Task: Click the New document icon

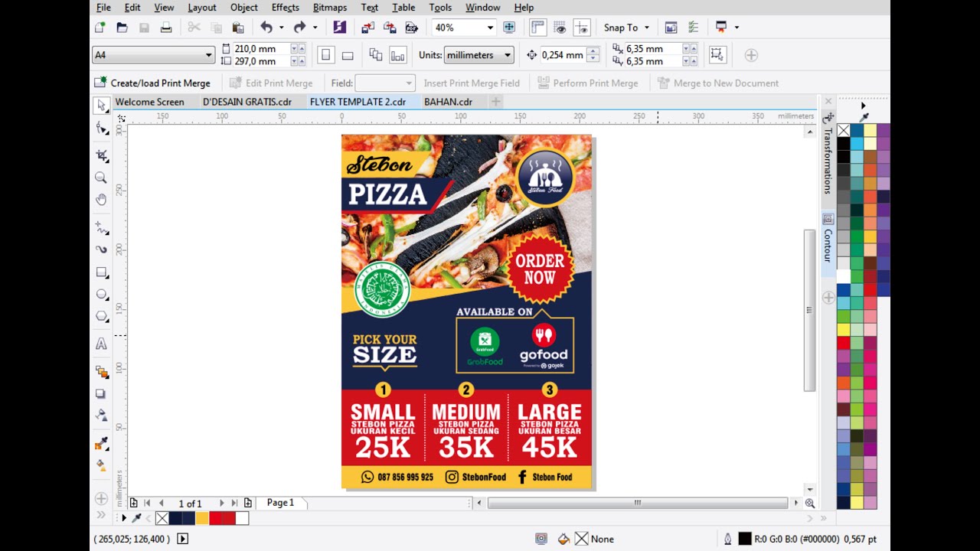Action: pyautogui.click(x=100, y=28)
